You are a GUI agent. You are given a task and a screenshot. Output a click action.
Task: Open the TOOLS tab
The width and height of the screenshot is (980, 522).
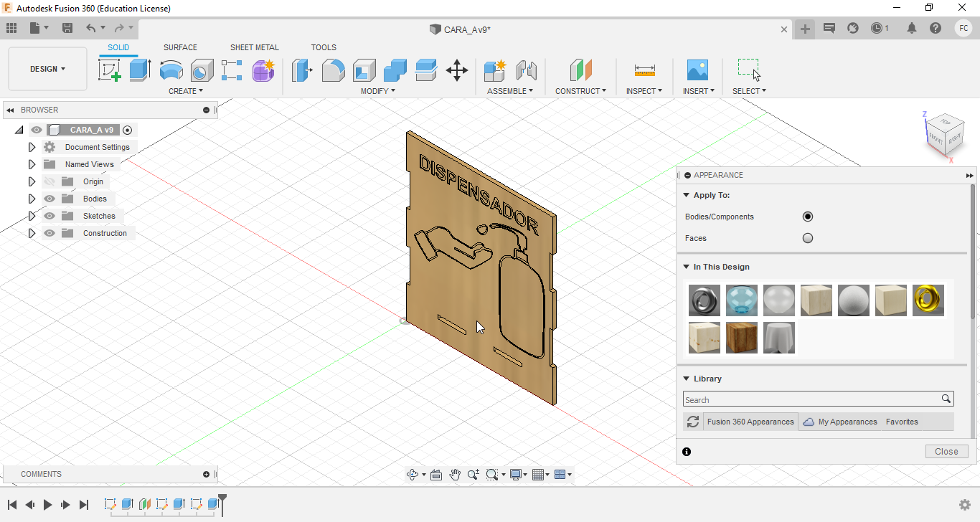(324, 47)
